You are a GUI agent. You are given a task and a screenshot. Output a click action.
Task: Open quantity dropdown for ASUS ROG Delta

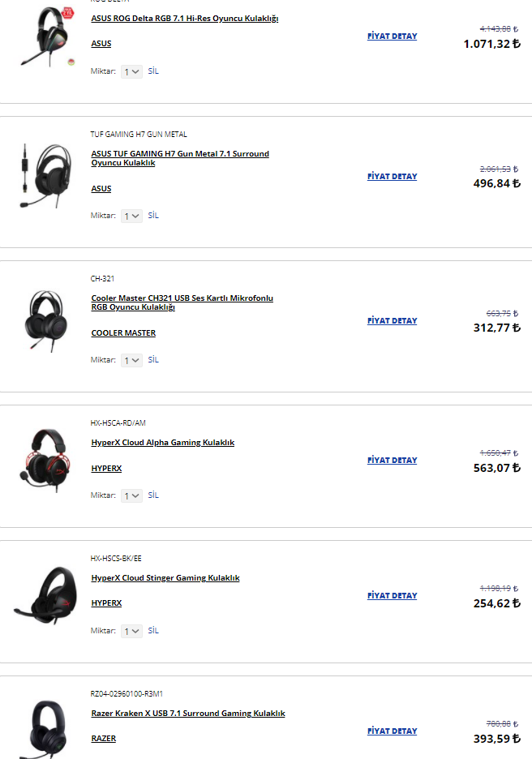(131, 72)
